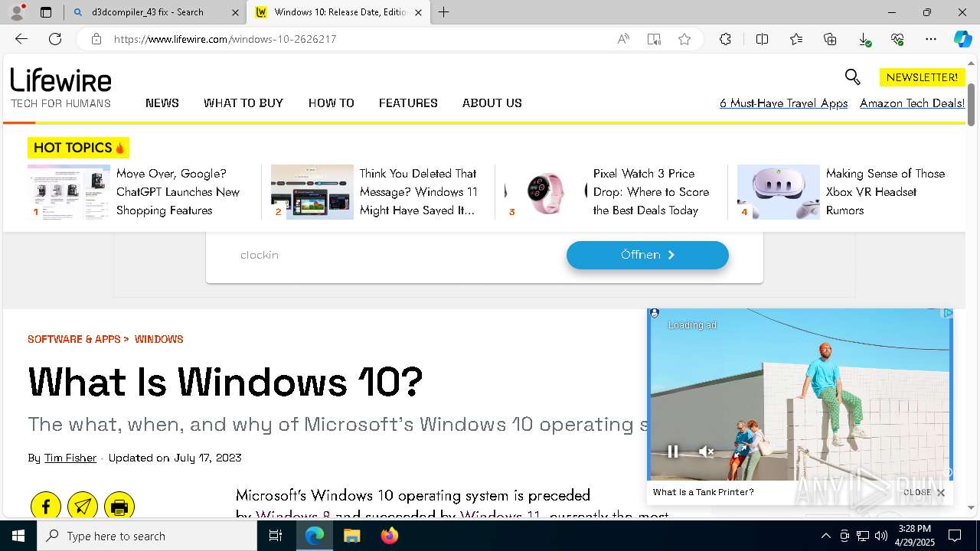The width and height of the screenshot is (980, 551).
Task: Open WINDOWS breadcrumb link
Action: (159, 339)
